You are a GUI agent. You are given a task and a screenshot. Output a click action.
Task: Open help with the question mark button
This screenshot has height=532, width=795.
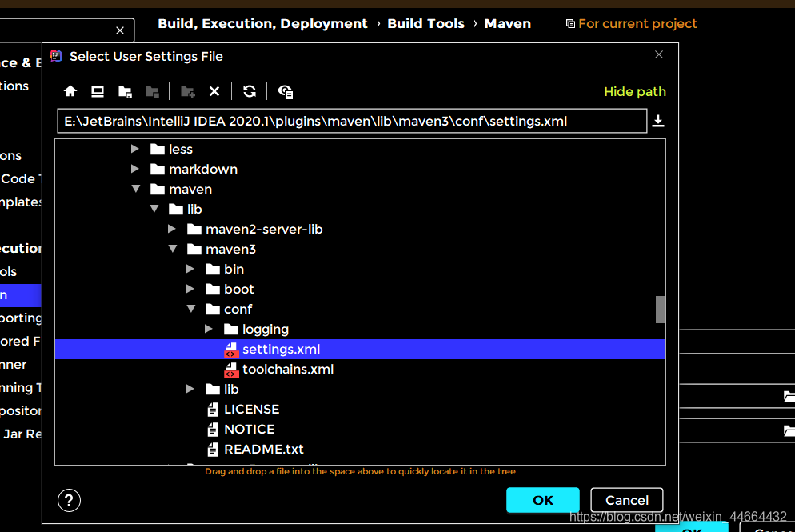click(x=69, y=501)
